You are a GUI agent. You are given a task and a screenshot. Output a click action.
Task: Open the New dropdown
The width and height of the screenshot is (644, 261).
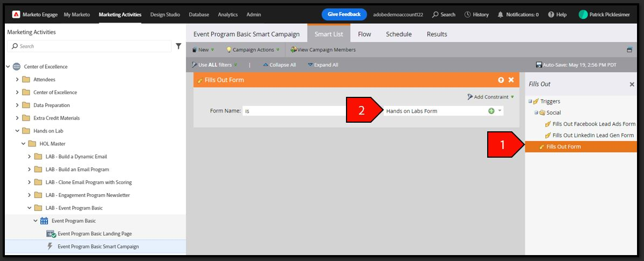[x=203, y=50]
